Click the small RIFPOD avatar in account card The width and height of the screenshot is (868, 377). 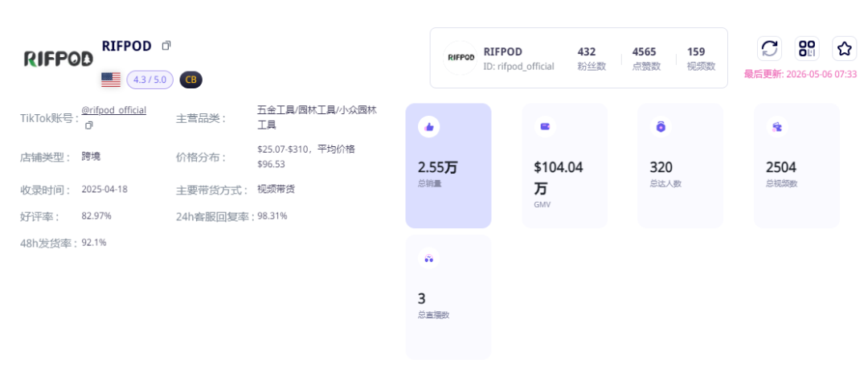[461, 58]
